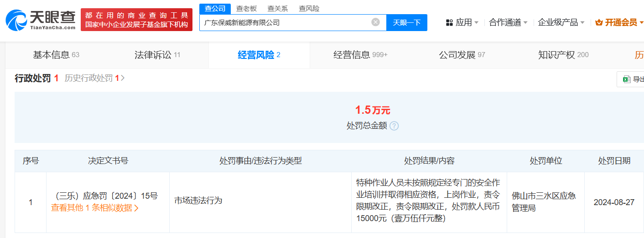Click document number （三乐）应急罚〔2024〕15号
The width and height of the screenshot is (644, 238).
click(104, 196)
